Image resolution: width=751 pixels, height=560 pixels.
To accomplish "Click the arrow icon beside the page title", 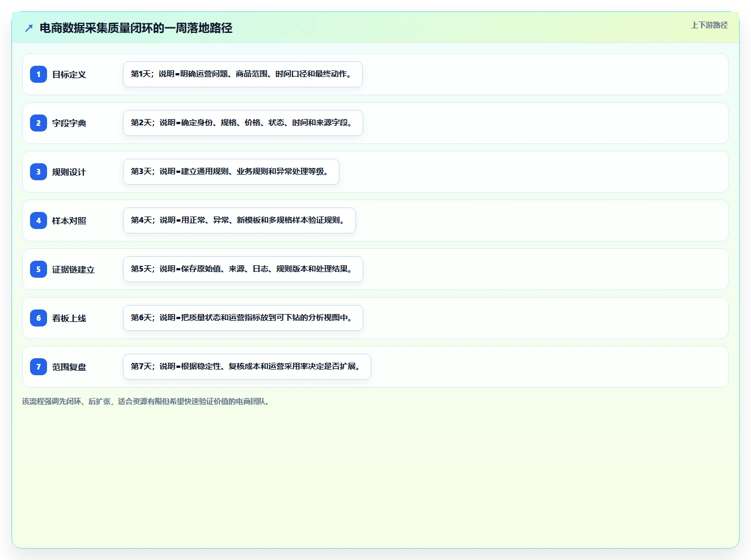I will click(29, 28).
